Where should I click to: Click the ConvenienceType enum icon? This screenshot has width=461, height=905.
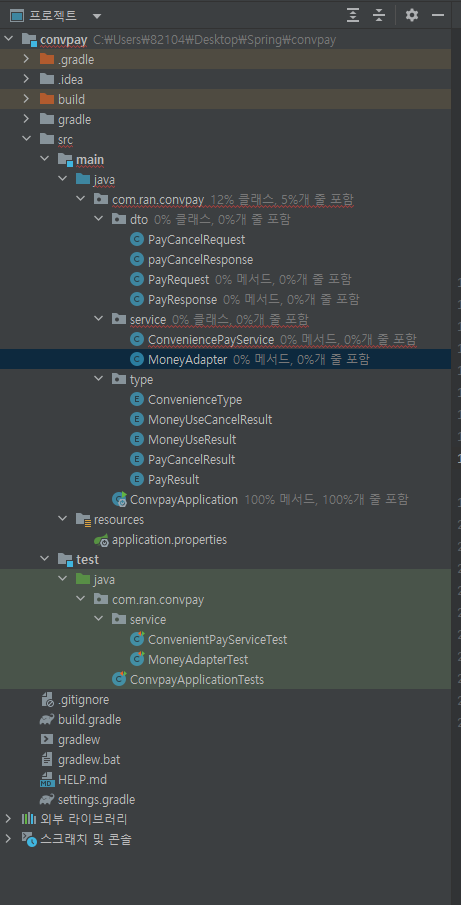[137, 399]
